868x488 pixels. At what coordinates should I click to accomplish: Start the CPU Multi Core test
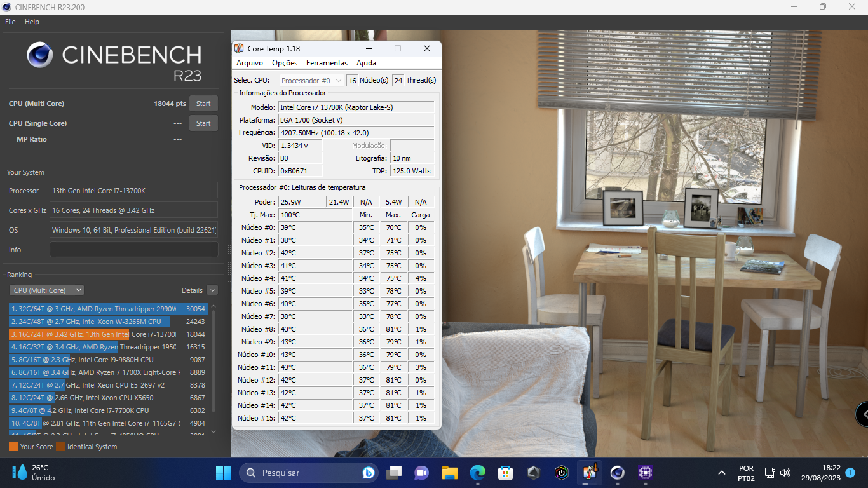[203, 104]
